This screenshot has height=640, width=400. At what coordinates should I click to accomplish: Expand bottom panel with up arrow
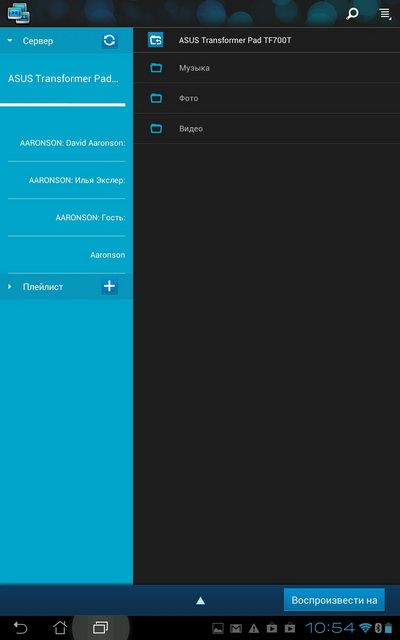(200, 600)
